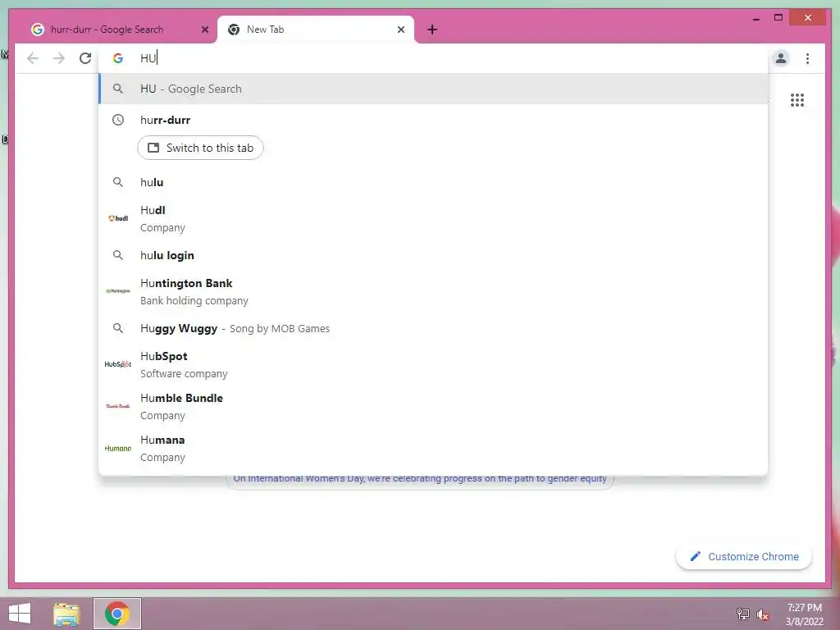Select the hulu login suggestion

coord(433,256)
